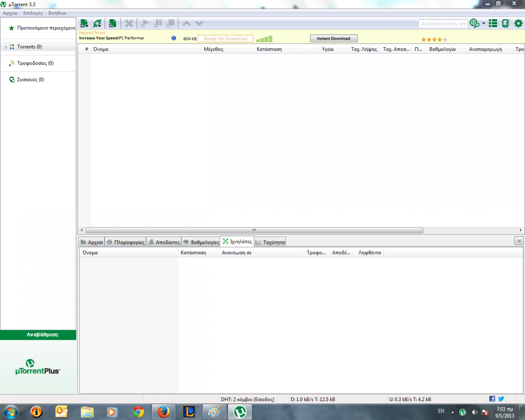This screenshot has width=525, height=420.
Task: Click the download speed D: status entry
Action: pos(313,399)
